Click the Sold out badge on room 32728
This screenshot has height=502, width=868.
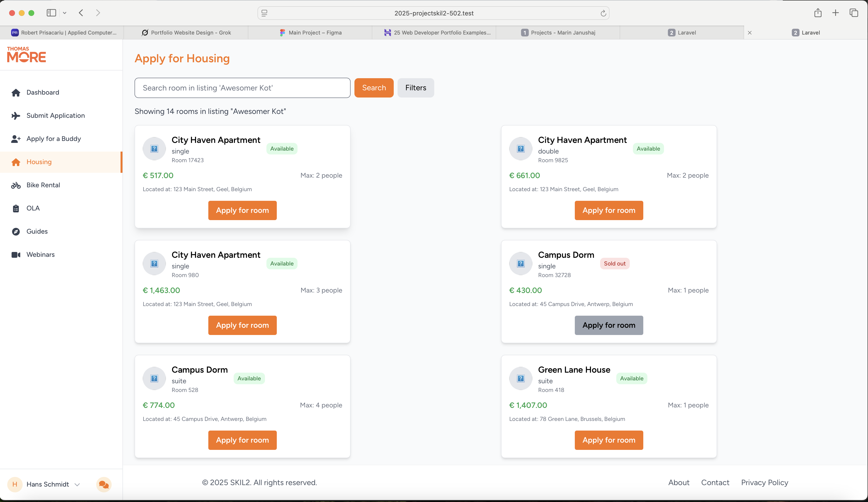pyautogui.click(x=615, y=263)
